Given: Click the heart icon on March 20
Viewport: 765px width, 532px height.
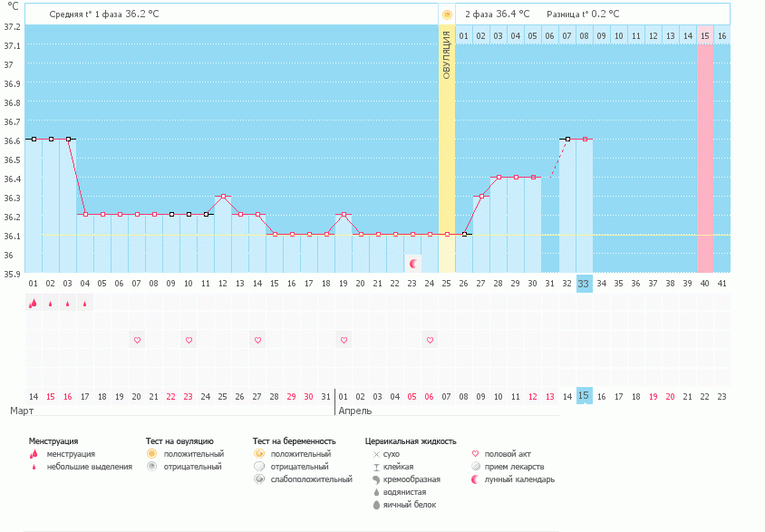Looking at the screenshot, I should (138, 340).
